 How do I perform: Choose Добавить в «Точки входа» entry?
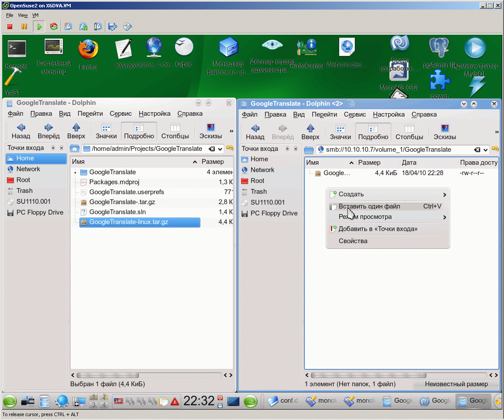(388, 229)
